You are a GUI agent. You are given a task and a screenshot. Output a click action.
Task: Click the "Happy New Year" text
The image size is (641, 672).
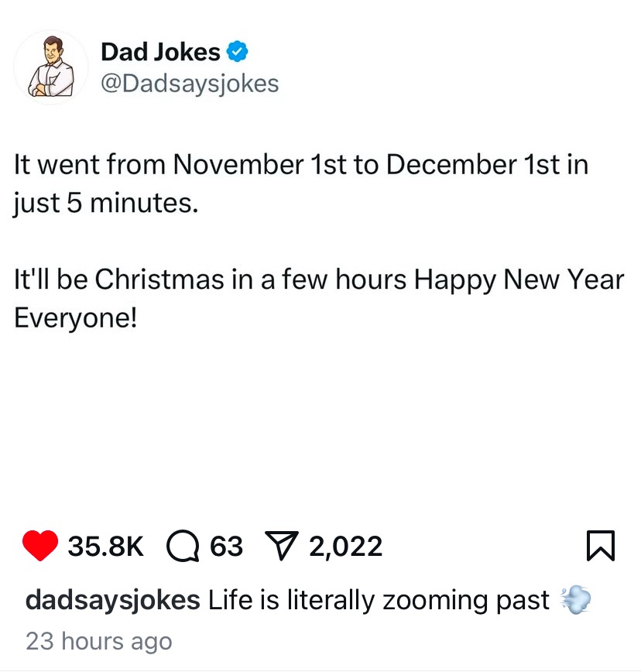coord(519,279)
